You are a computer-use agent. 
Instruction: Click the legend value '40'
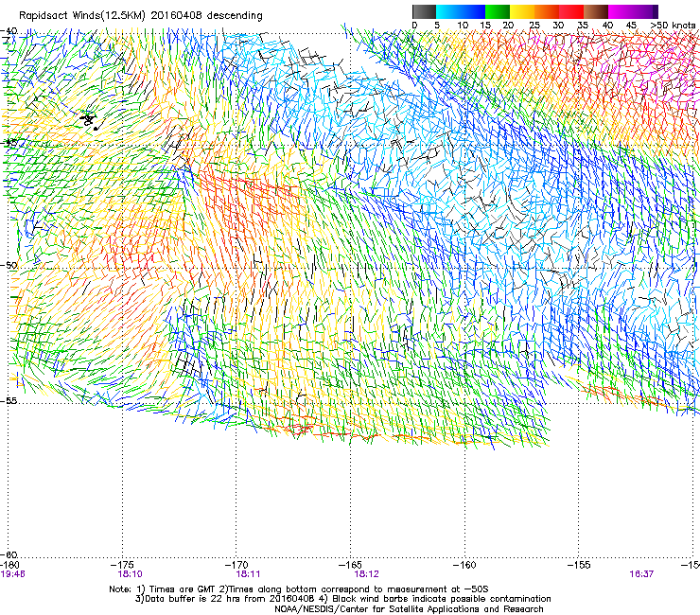(x=607, y=26)
